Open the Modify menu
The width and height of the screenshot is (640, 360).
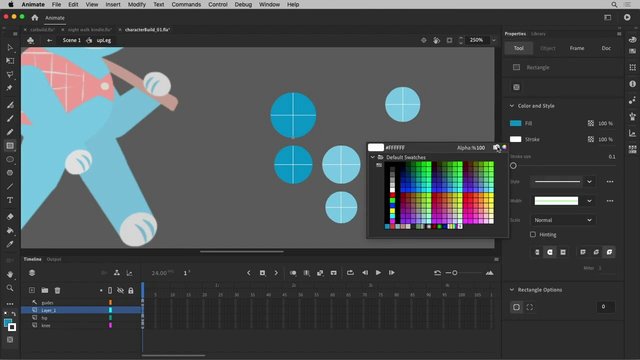tap(137, 4)
